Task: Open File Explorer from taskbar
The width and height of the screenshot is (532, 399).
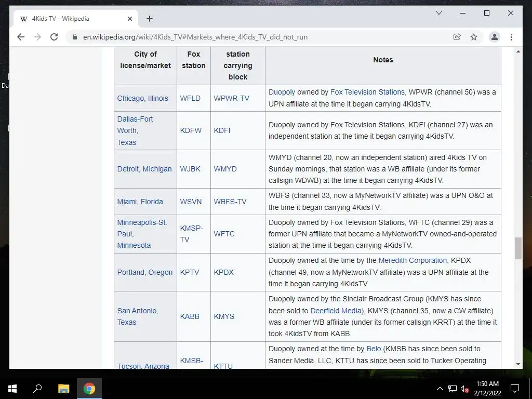Action: pyautogui.click(x=63, y=389)
